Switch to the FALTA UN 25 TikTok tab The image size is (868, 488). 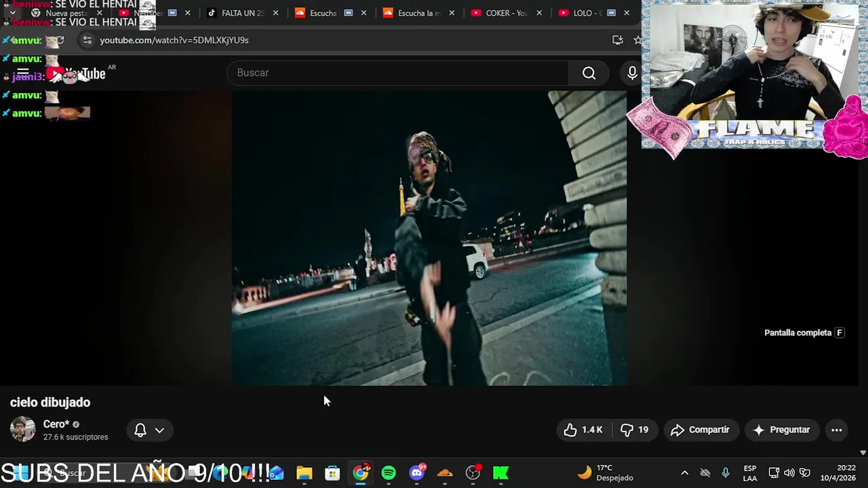(242, 13)
